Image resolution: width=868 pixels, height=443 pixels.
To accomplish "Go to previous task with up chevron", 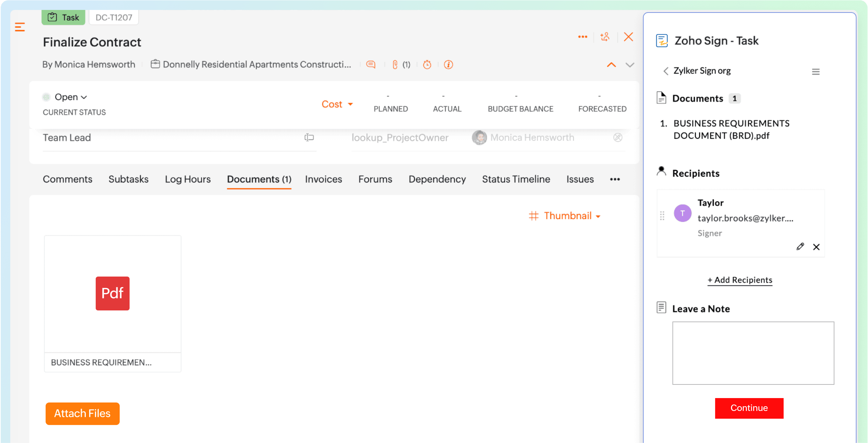I will point(611,65).
